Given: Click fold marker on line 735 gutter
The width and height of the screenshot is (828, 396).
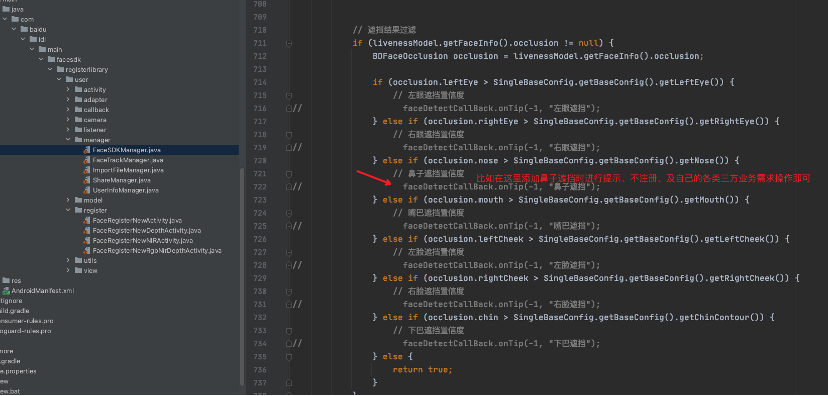Looking at the screenshot, I should click(289, 357).
